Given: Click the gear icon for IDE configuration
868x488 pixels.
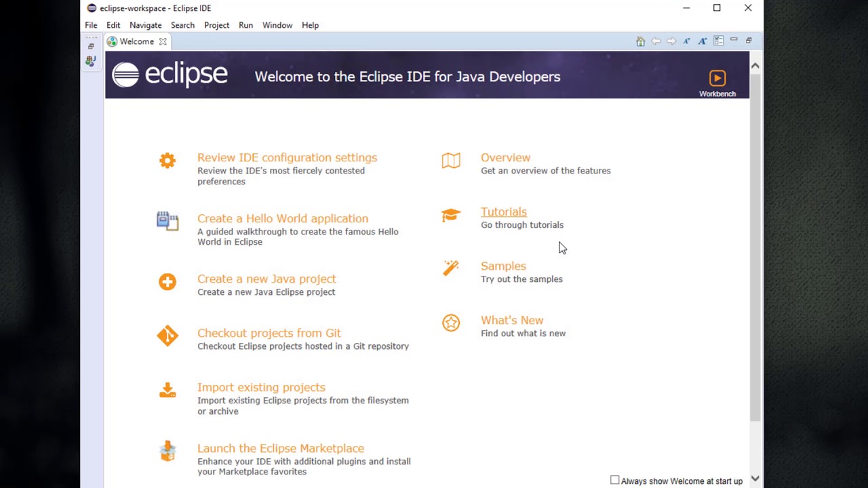Looking at the screenshot, I should click(x=167, y=161).
